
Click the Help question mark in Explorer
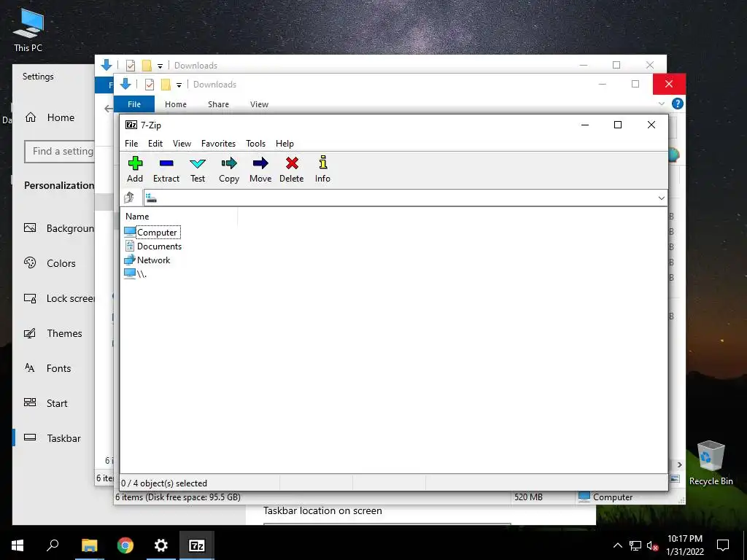678,104
